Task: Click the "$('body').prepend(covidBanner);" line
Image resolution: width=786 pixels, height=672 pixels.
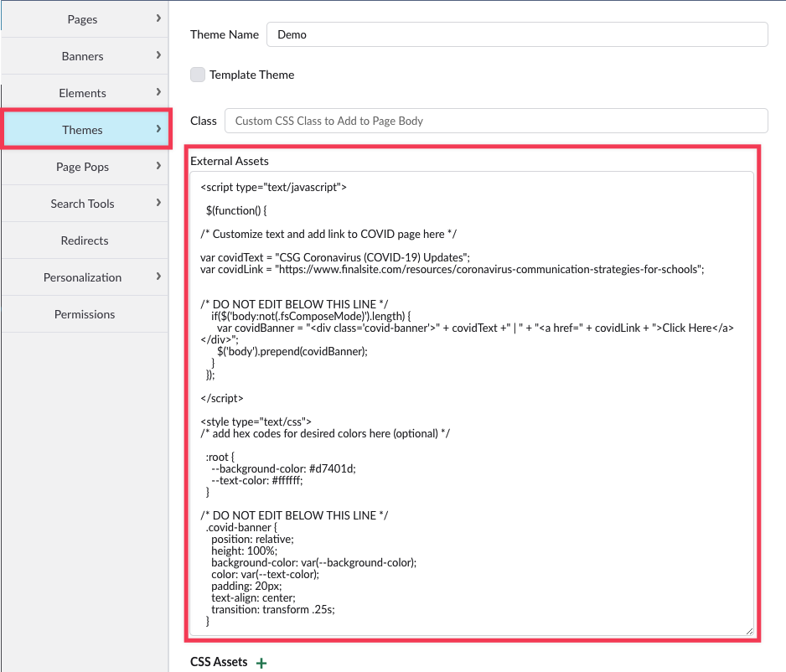Action: [292, 351]
